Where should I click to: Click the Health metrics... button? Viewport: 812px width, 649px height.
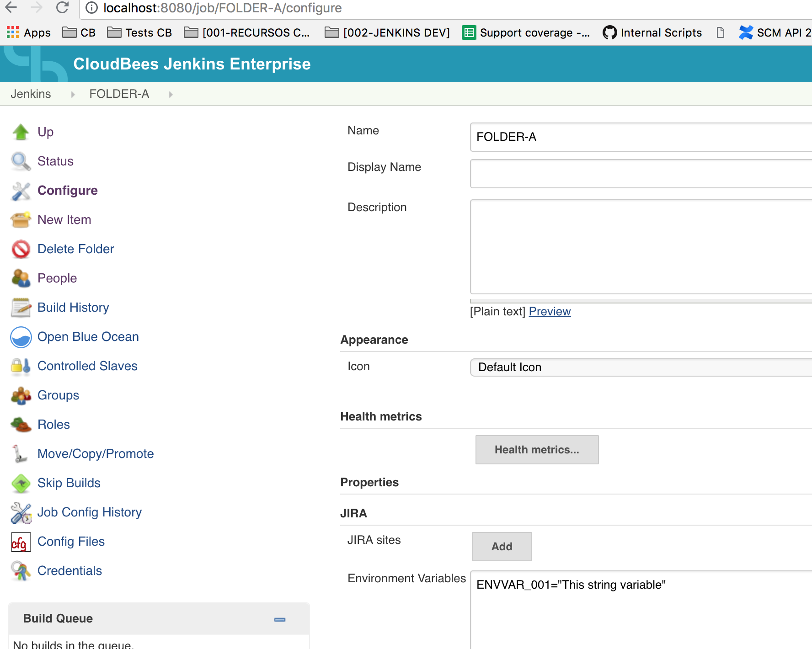pos(537,450)
